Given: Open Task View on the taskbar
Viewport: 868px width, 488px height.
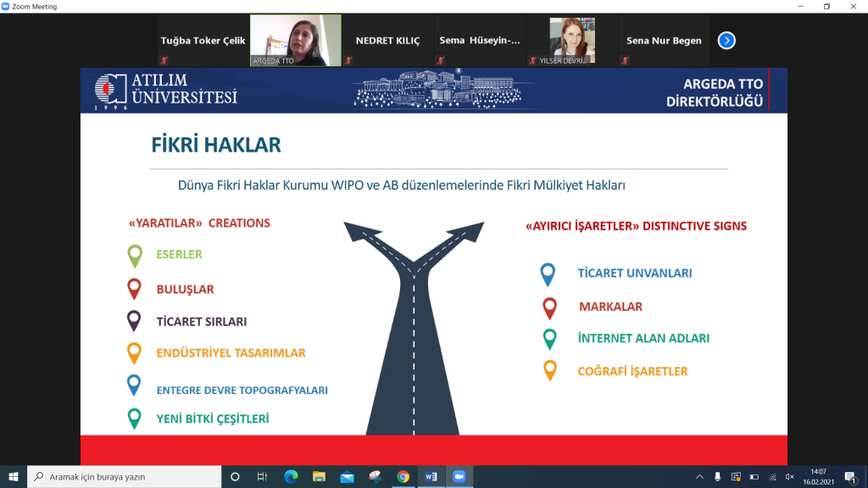Looking at the screenshot, I should click(x=263, y=477).
